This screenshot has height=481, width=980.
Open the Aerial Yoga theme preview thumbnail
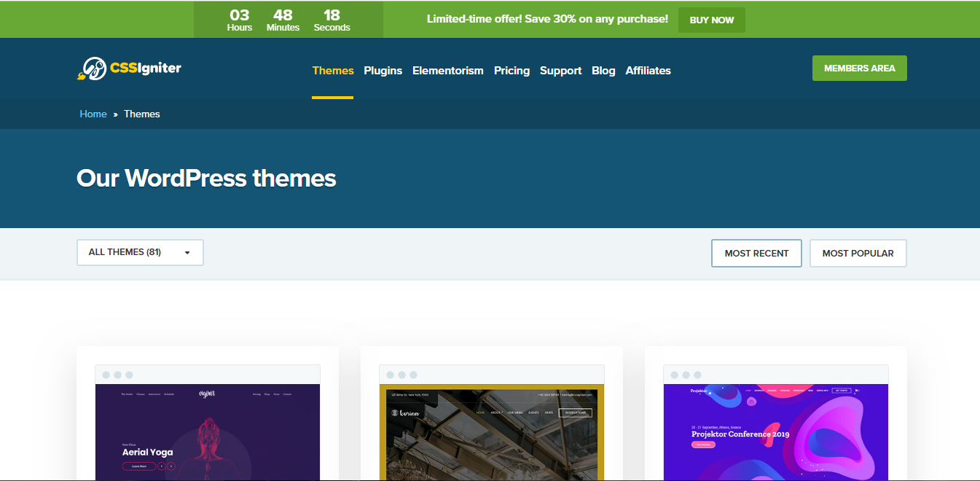208,431
